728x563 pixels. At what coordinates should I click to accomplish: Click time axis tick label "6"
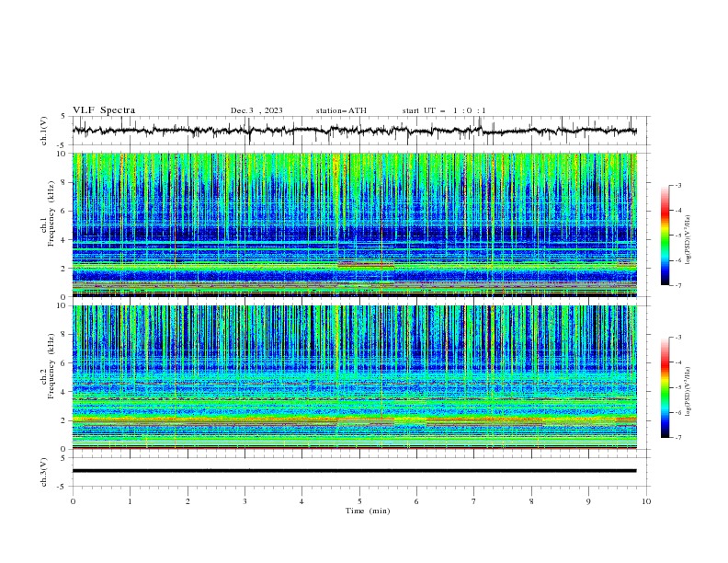(416, 501)
